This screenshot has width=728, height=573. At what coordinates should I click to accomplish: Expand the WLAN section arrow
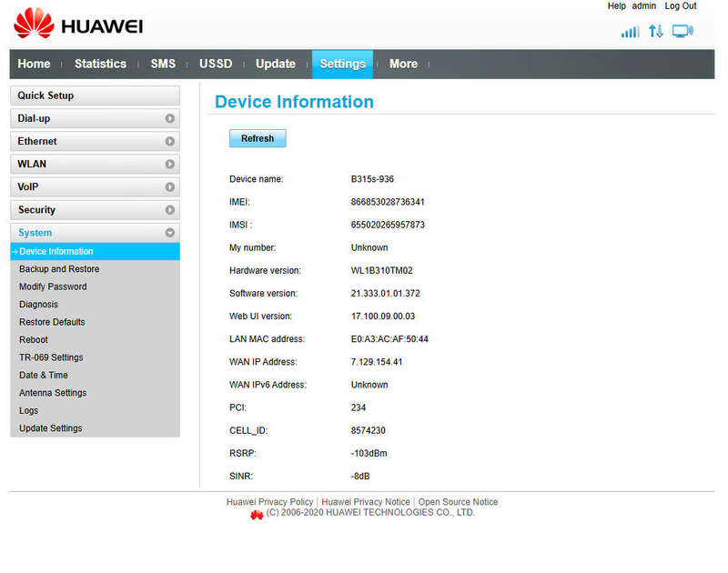(x=170, y=164)
